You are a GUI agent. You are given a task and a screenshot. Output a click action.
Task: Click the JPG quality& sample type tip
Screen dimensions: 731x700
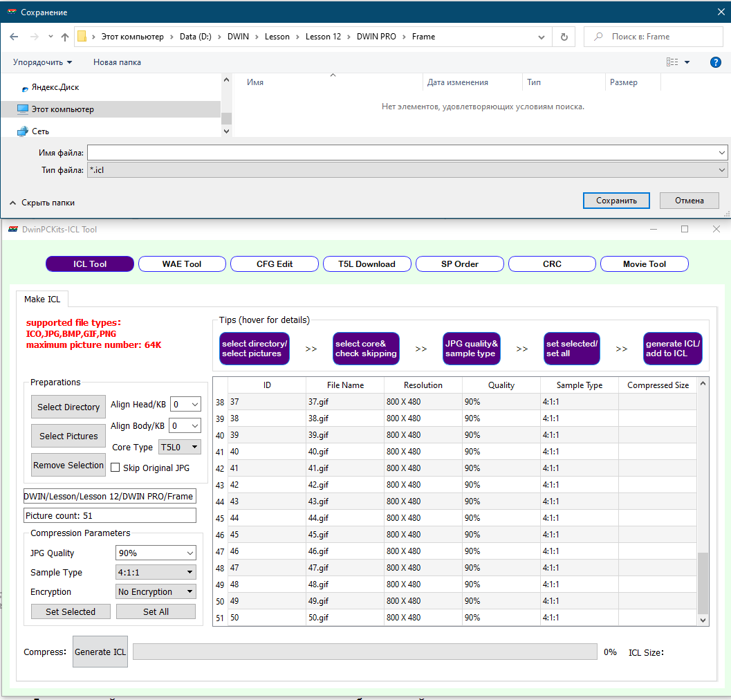(472, 349)
